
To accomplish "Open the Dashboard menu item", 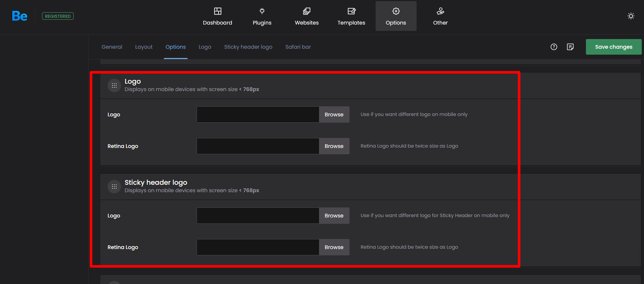I will click(217, 16).
